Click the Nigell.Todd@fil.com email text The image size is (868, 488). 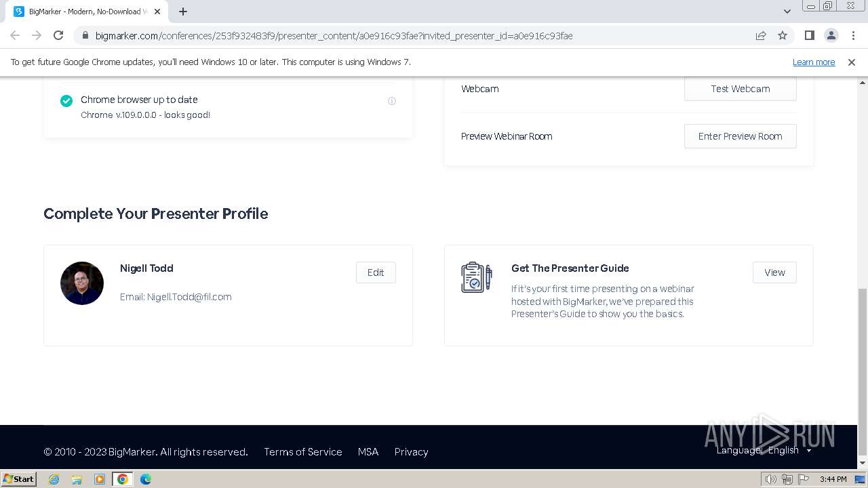pos(176,297)
